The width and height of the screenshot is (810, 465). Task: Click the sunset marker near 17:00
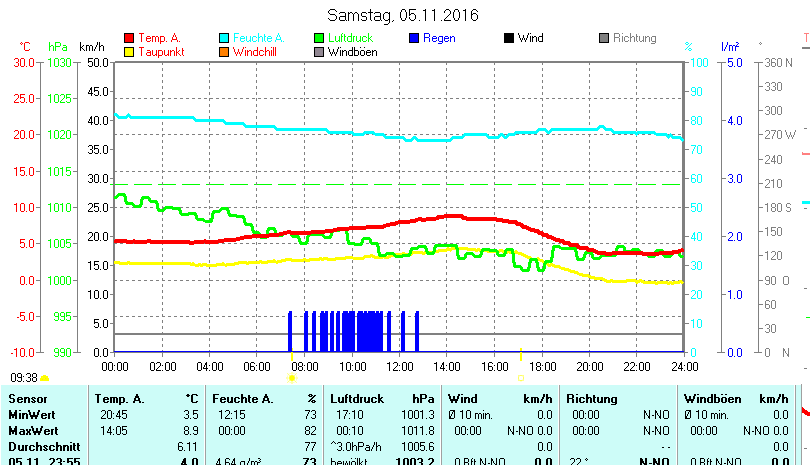520,378
